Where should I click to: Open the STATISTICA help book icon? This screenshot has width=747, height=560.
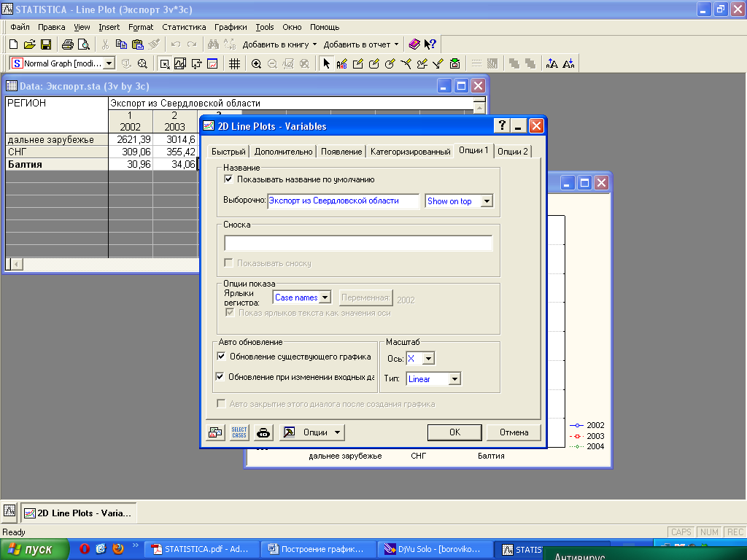tap(414, 44)
